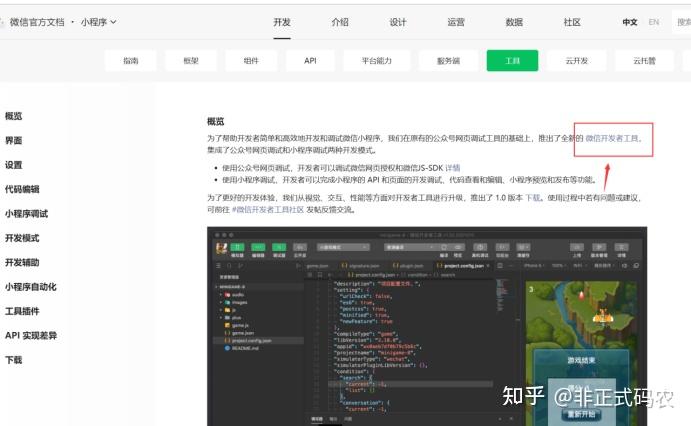The width and height of the screenshot is (691, 426).
Task: Click the 微信官方文档 site title
Action: click(37, 22)
